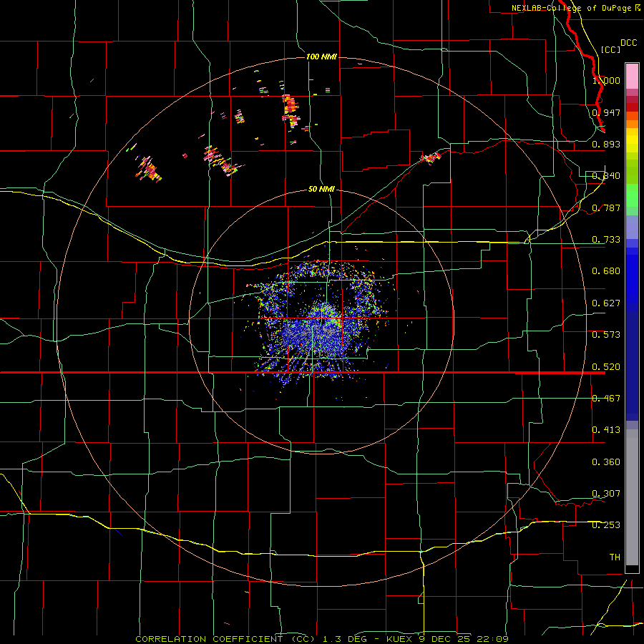Click the 0.413 scale value
The width and height of the screenshot is (644, 644).
(606, 430)
